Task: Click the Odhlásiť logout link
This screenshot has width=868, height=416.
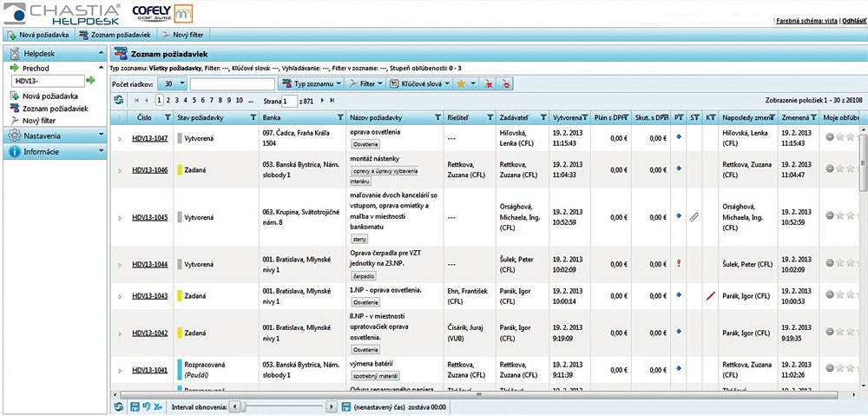Action: click(x=854, y=20)
